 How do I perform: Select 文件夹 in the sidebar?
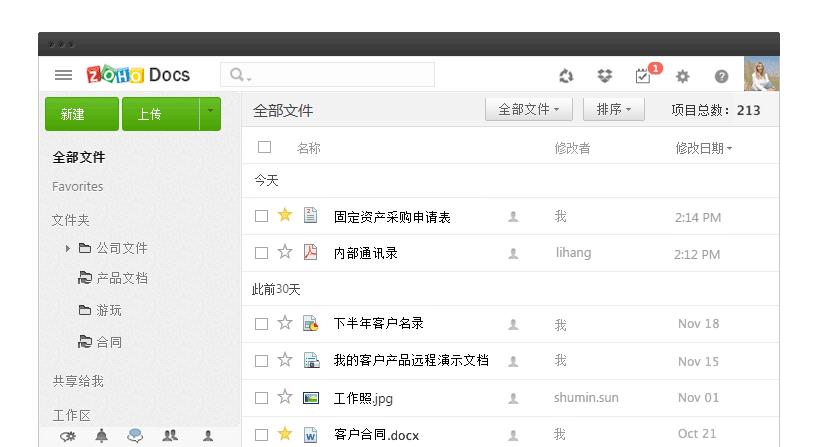(70, 220)
